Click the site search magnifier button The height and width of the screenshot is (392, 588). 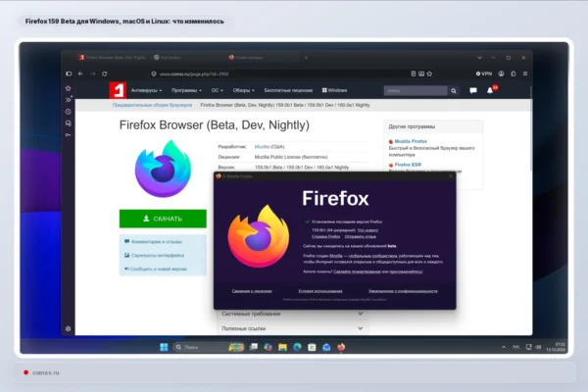click(x=454, y=91)
